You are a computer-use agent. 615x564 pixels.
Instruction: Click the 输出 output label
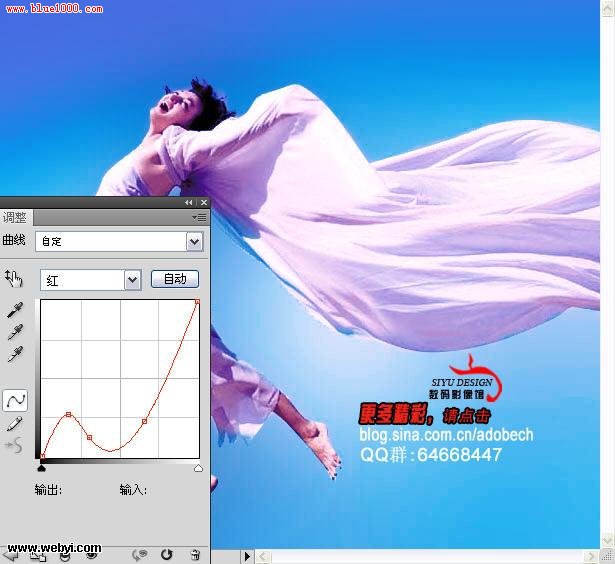coord(48,490)
